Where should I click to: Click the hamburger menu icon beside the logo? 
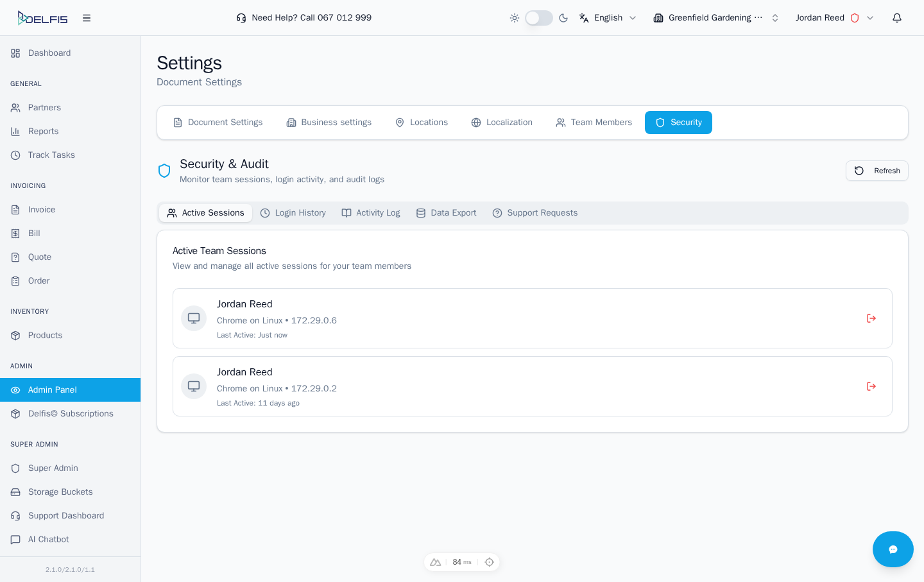click(87, 18)
